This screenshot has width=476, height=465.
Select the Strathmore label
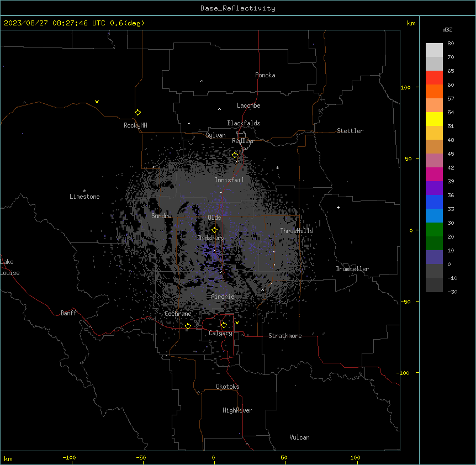click(x=285, y=336)
